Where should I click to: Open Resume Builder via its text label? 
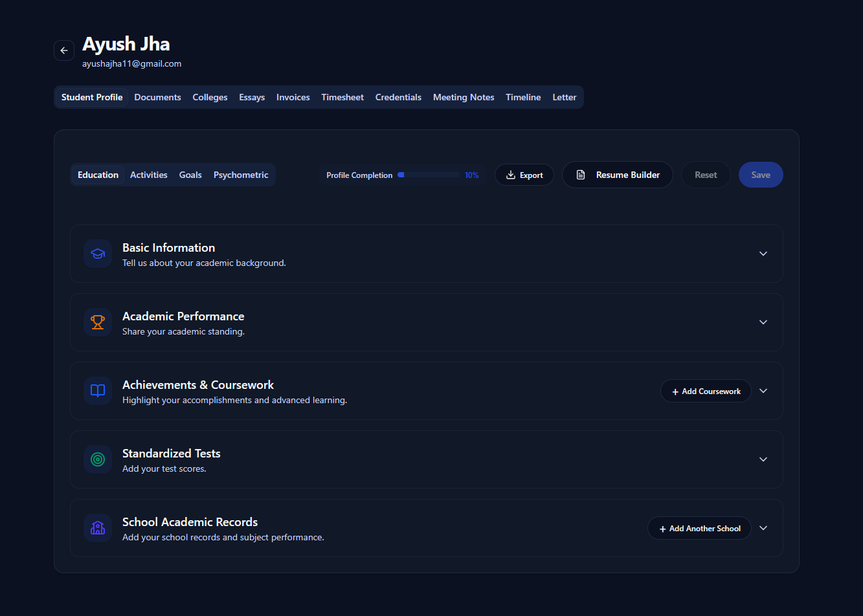pos(628,175)
